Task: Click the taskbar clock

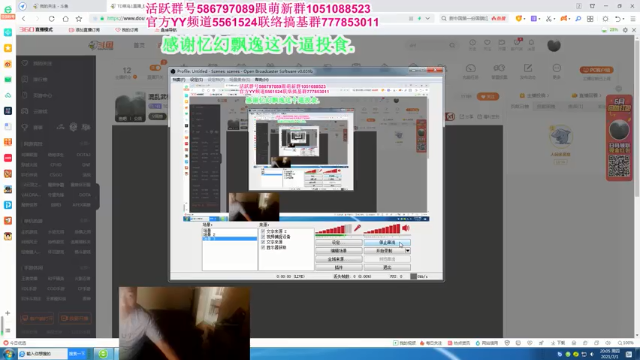Action: 611,353
